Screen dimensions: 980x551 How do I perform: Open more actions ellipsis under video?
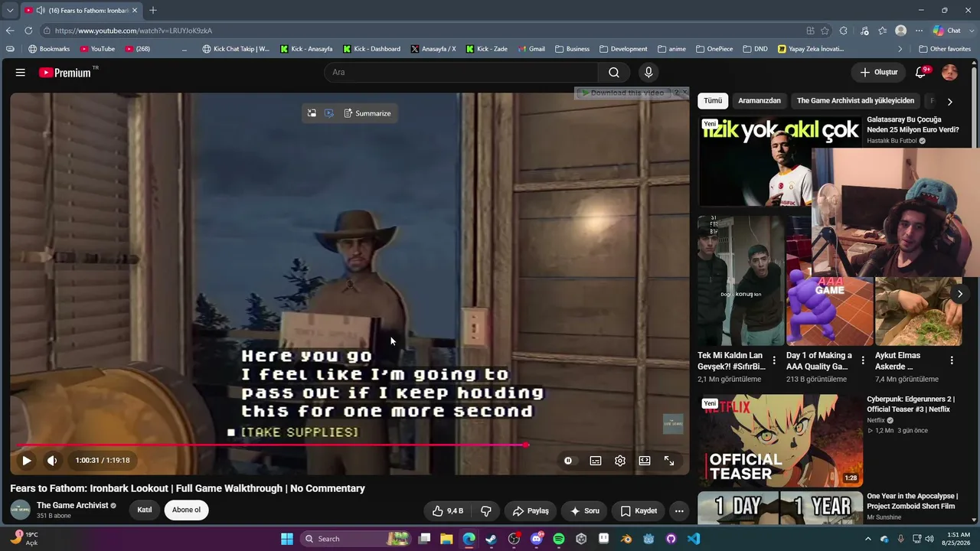coord(679,511)
